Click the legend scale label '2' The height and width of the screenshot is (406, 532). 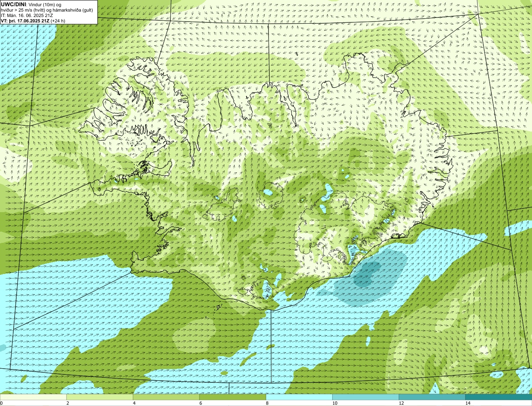point(67,403)
